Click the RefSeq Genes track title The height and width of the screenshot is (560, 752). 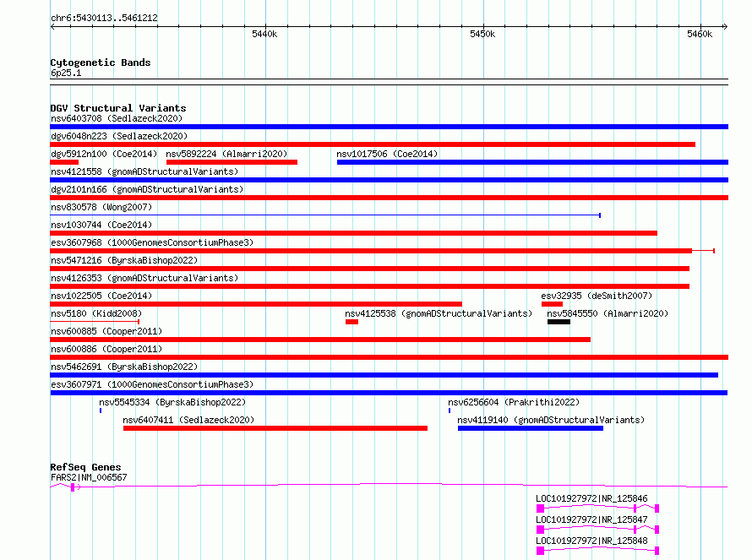click(85, 467)
